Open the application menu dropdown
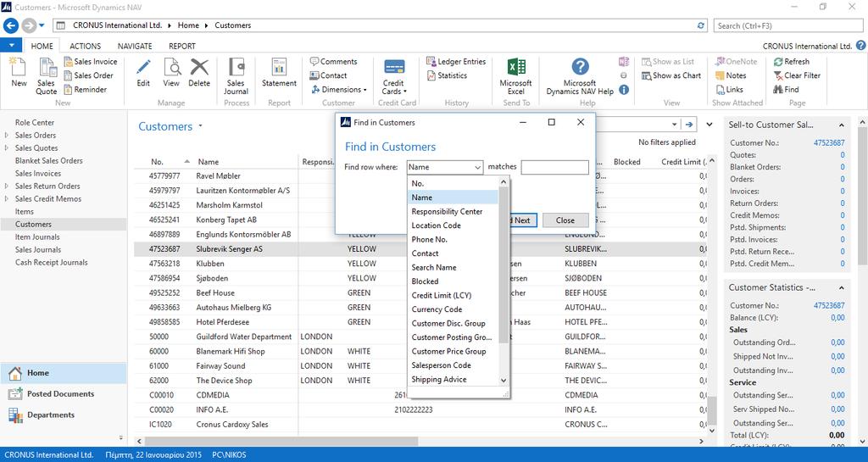This screenshot has height=462, width=868. click(11, 46)
